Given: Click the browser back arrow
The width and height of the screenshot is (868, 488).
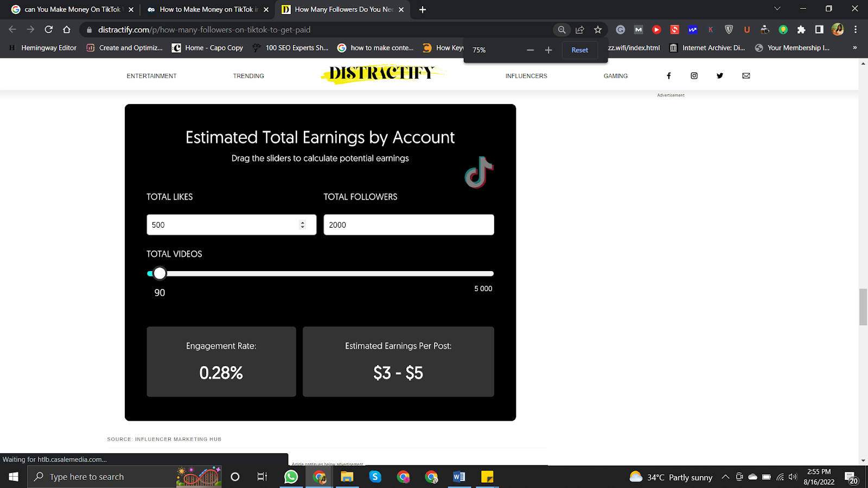Looking at the screenshot, I should pos(12,30).
